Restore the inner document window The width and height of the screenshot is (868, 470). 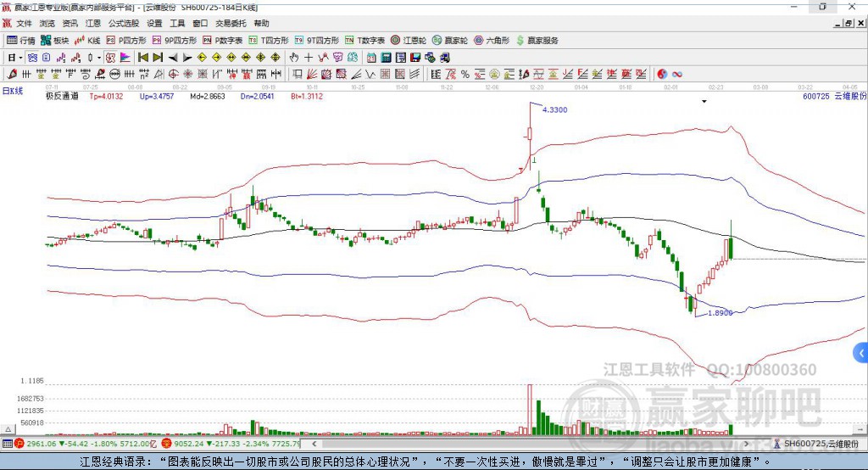[x=849, y=23]
